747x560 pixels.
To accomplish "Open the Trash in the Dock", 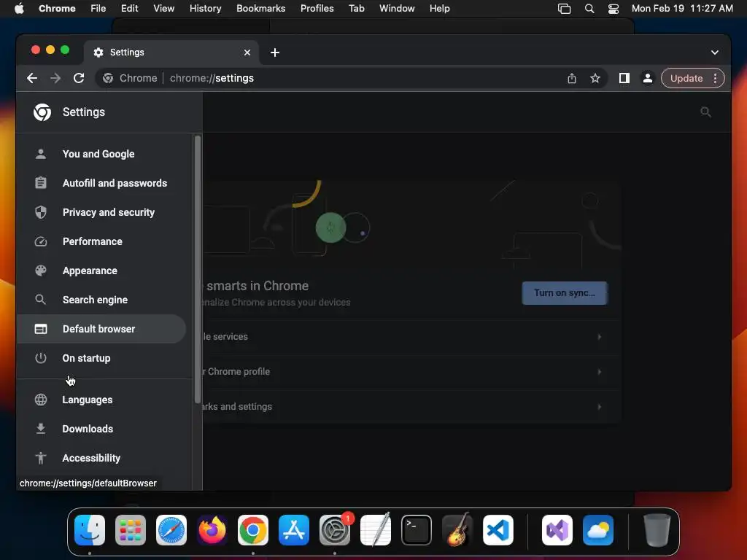I will [657, 530].
